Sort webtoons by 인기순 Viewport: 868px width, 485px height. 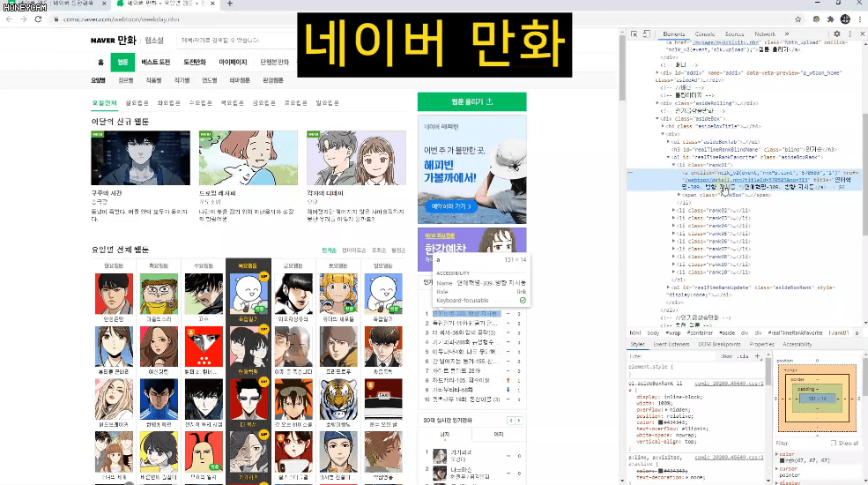pos(329,250)
